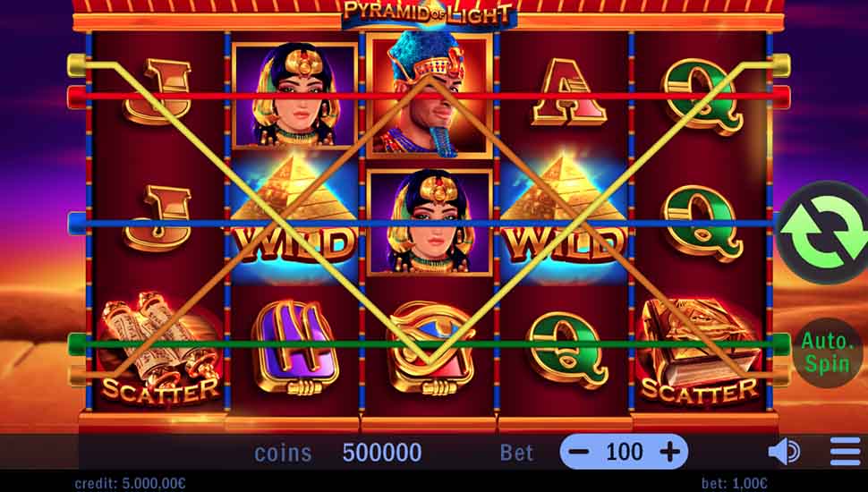Spin the reels with green arrows button
The image size is (868, 492).
coord(824,232)
